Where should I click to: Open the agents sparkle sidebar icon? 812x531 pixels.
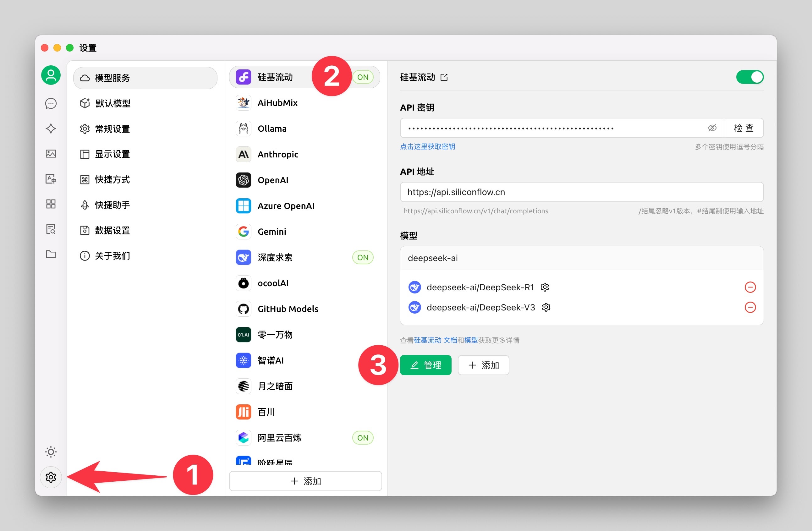coord(51,129)
